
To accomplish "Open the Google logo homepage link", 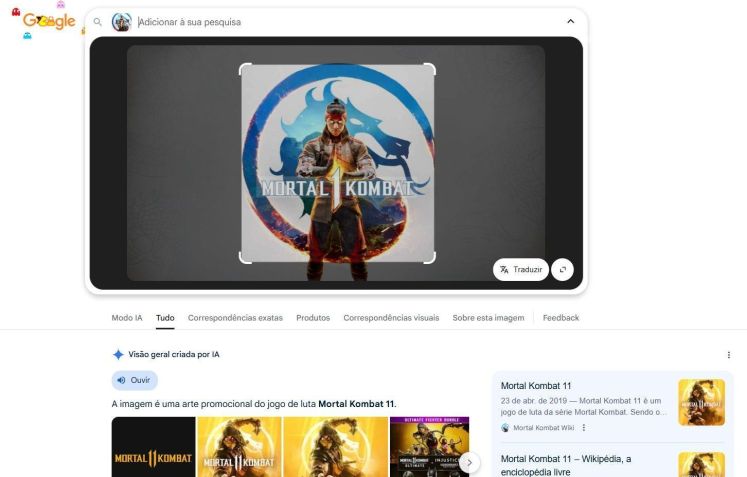I will coord(49,21).
